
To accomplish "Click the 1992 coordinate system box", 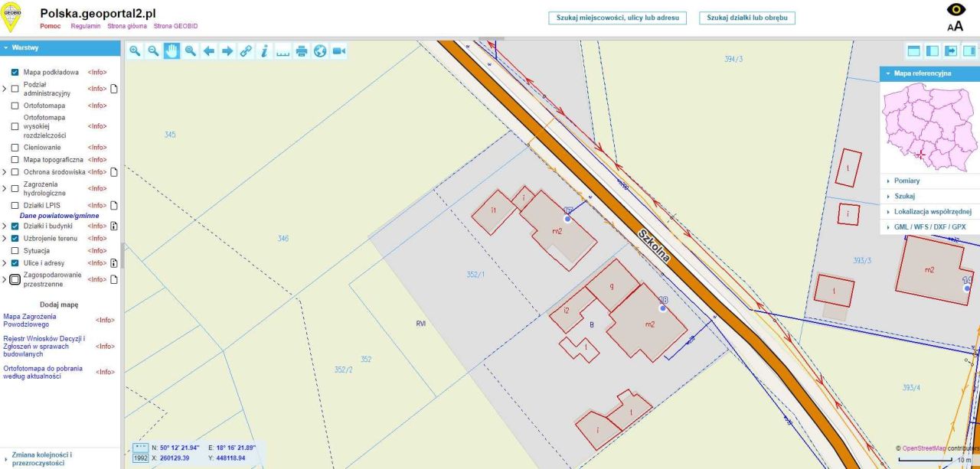I will click(140, 458).
